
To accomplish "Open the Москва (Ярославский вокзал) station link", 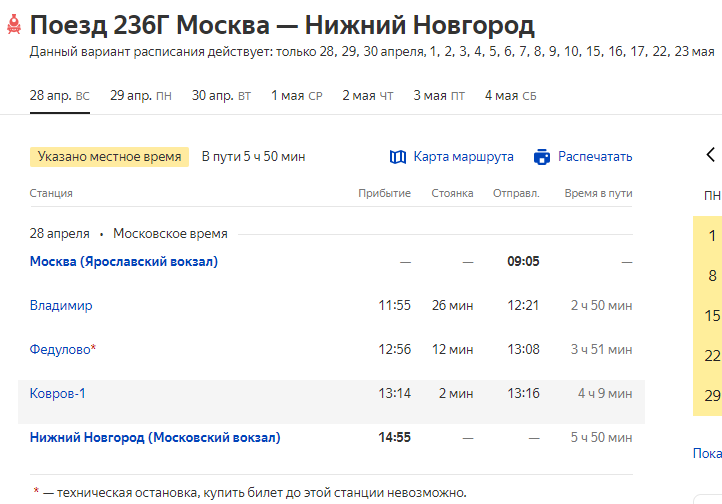I will pos(124,262).
